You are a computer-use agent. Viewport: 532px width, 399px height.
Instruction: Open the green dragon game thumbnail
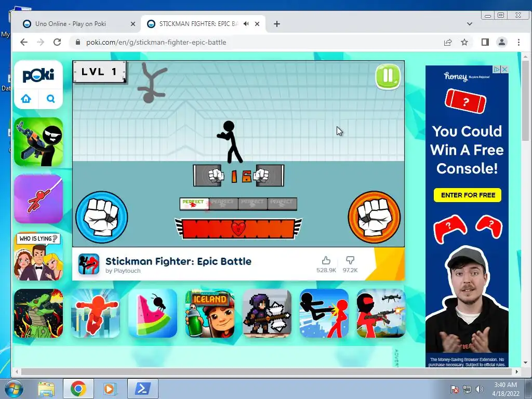click(38, 313)
